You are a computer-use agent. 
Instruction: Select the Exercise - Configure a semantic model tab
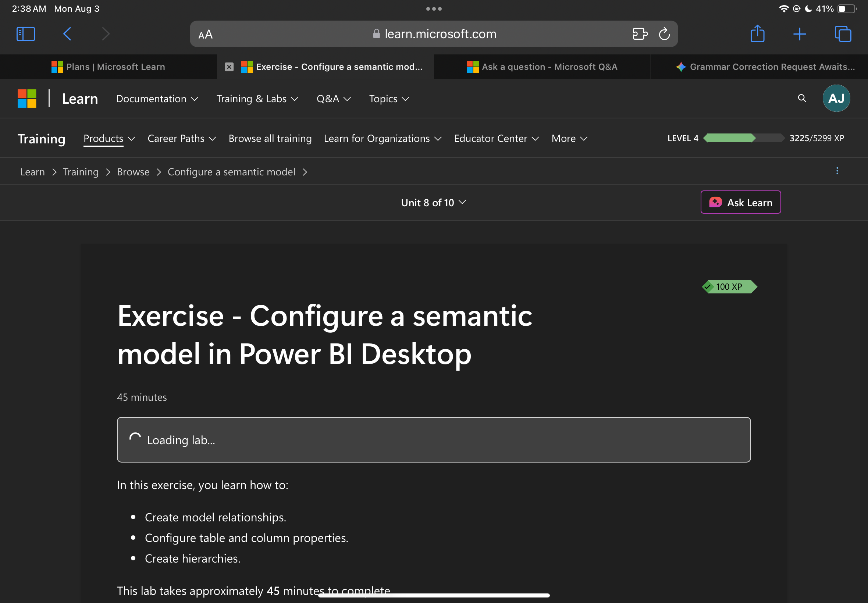point(325,67)
